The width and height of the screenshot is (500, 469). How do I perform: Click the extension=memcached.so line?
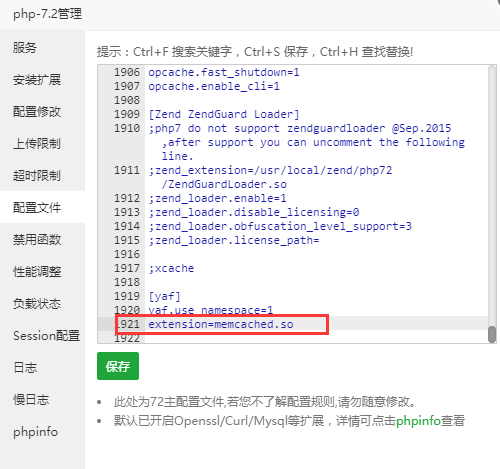[221, 324]
